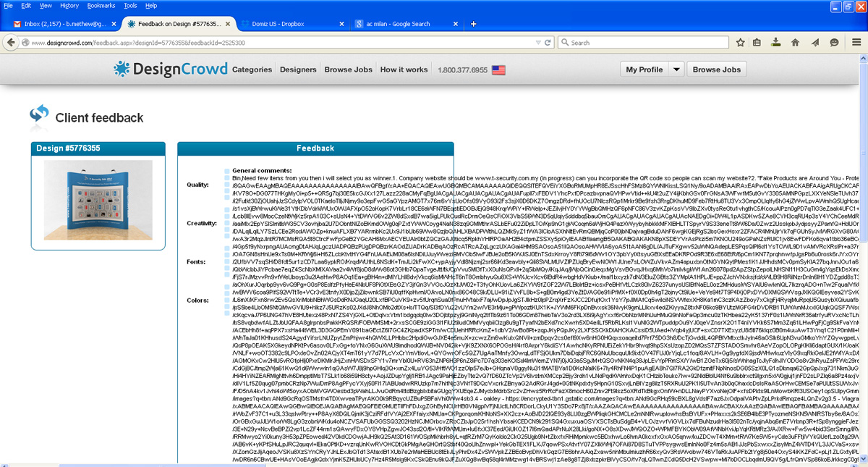Viewport: 868px width, 467px height.
Task: Click the Creativity: label
Action: tap(201, 223)
